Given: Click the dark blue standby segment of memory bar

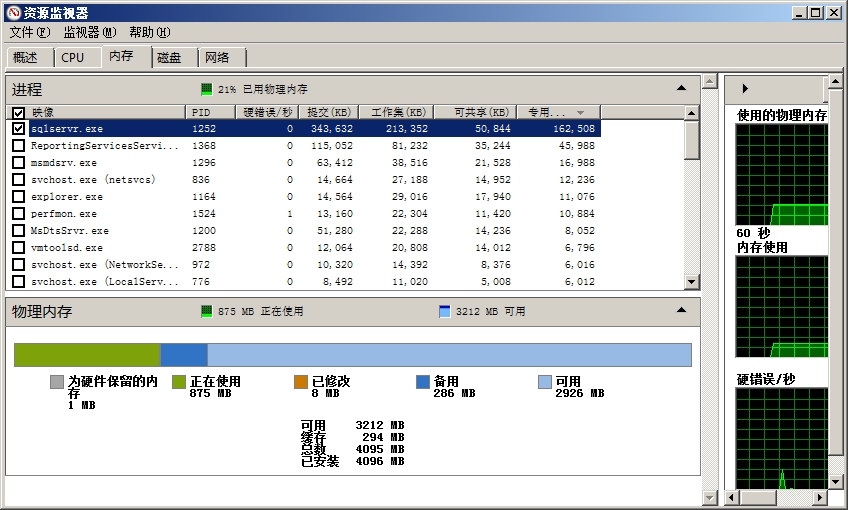Looking at the screenshot, I should [x=184, y=355].
